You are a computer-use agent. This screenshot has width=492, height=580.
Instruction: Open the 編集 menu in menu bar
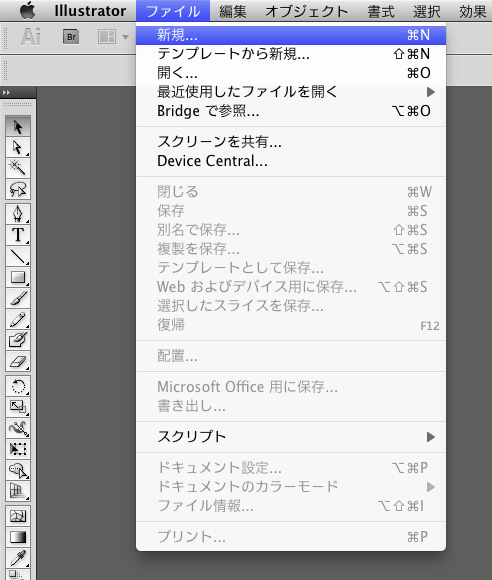point(233,11)
